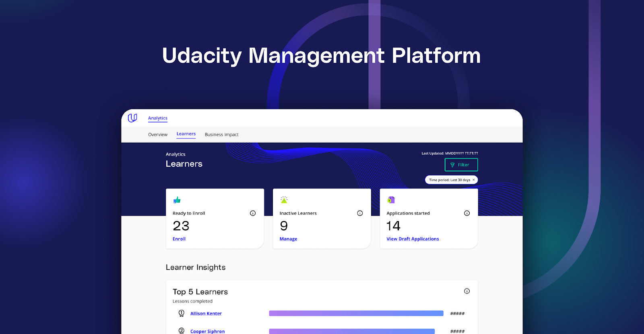The image size is (644, 334).
Task: Click Allison Kenter's ##### value
Action: click(x=457, y=314)
